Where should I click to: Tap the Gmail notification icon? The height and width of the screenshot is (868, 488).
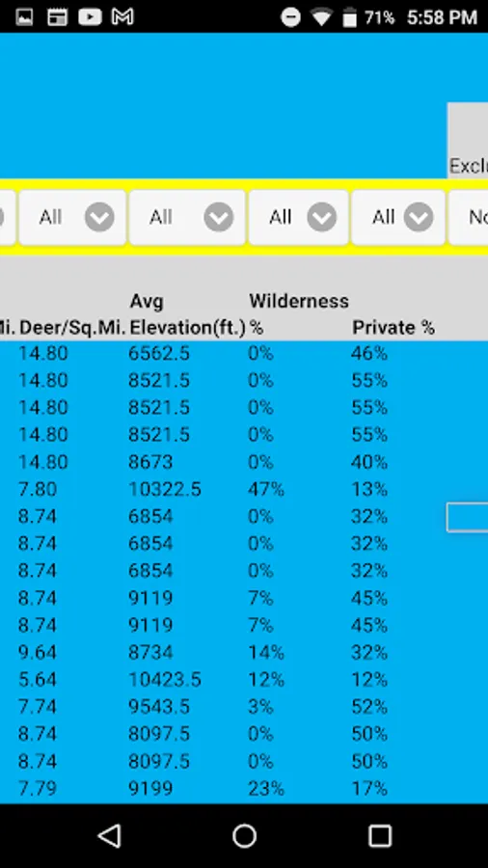click(x=122, y=17)
